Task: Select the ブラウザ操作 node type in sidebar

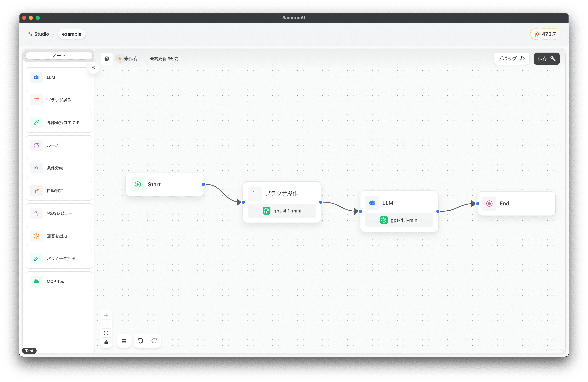Action: tap(59, 100)
